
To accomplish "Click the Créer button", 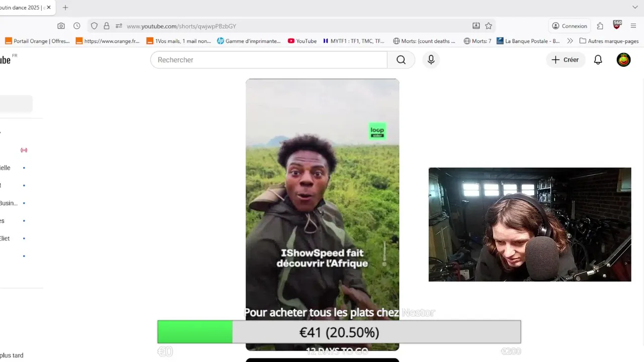I will [566, 60].
